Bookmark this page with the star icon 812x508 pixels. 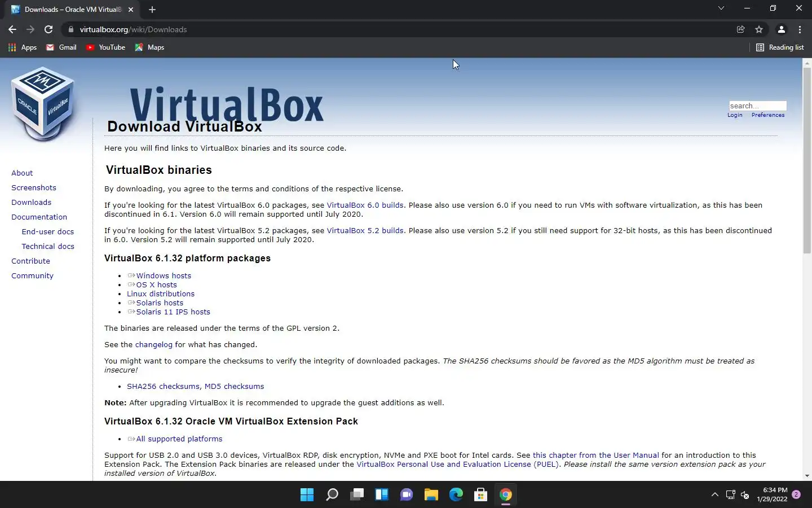pyautogui.click(x=759, y=29)
